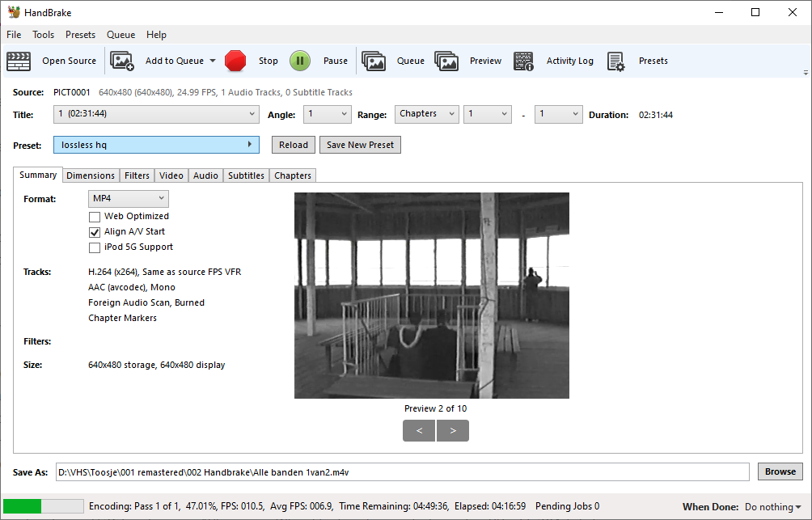The height and width of the screenshot is (520, 812).
Task: View the Activity Log
Action: click(x=523, y=61)
